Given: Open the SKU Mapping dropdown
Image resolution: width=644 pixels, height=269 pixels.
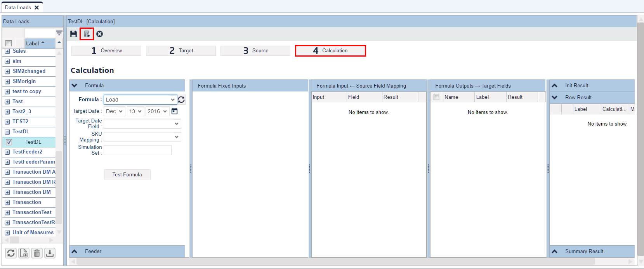Looking at the screenshot, I should point(142,137).
